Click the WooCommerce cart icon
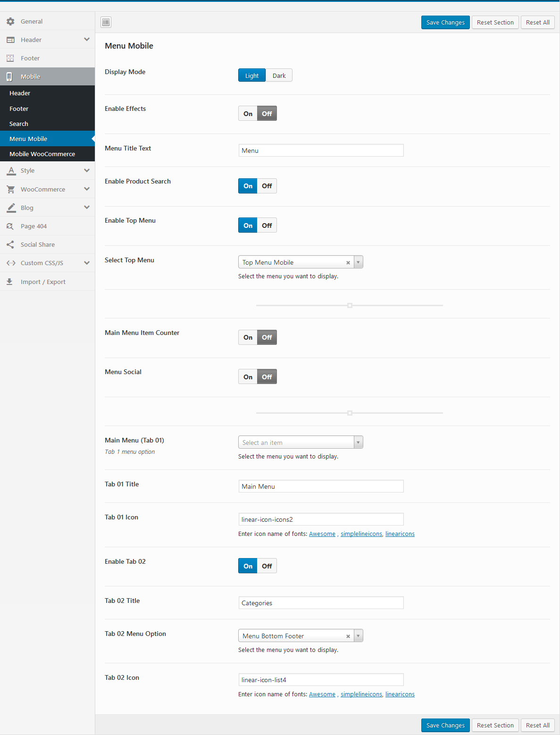560x735 pixels. coord(11,189)
